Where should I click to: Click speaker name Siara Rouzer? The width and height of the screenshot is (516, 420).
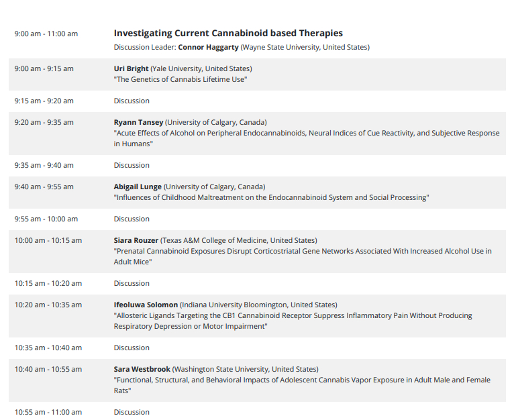(136, 240)
